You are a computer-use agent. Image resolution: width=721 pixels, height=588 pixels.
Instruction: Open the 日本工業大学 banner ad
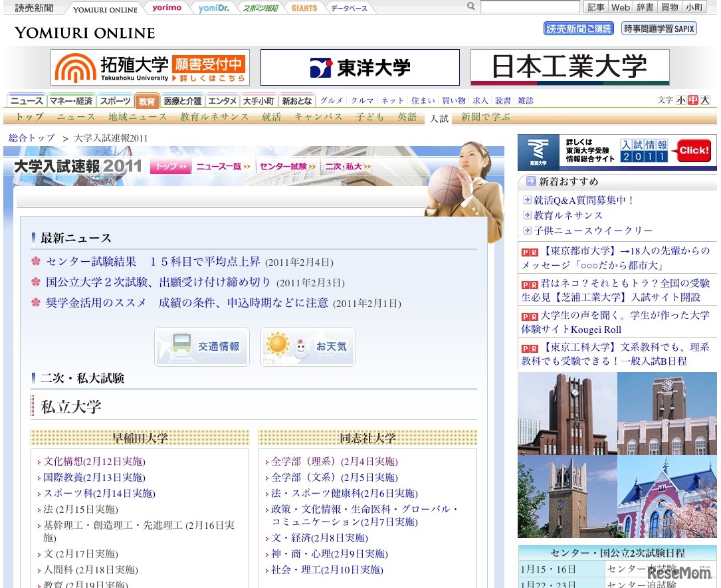point(569,68)
